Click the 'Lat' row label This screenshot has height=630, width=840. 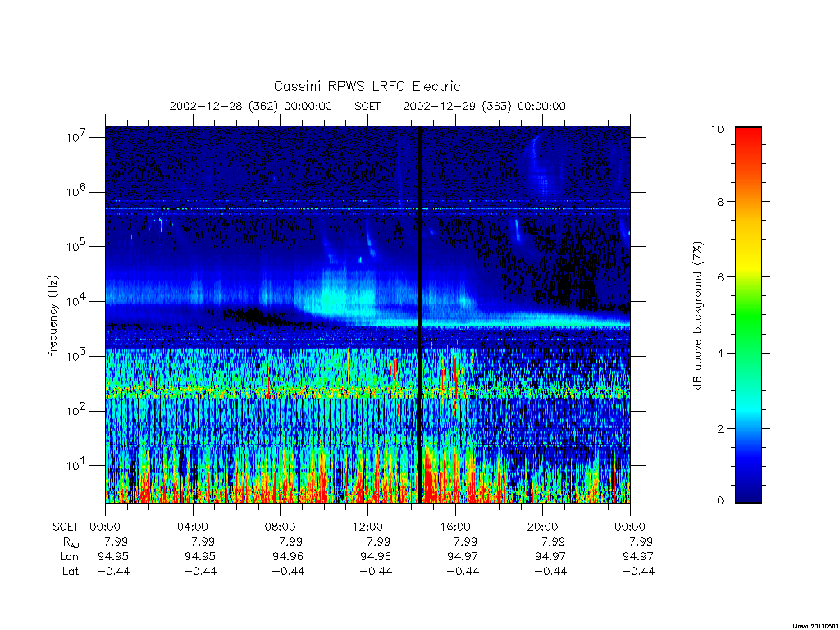pos(71,572)
